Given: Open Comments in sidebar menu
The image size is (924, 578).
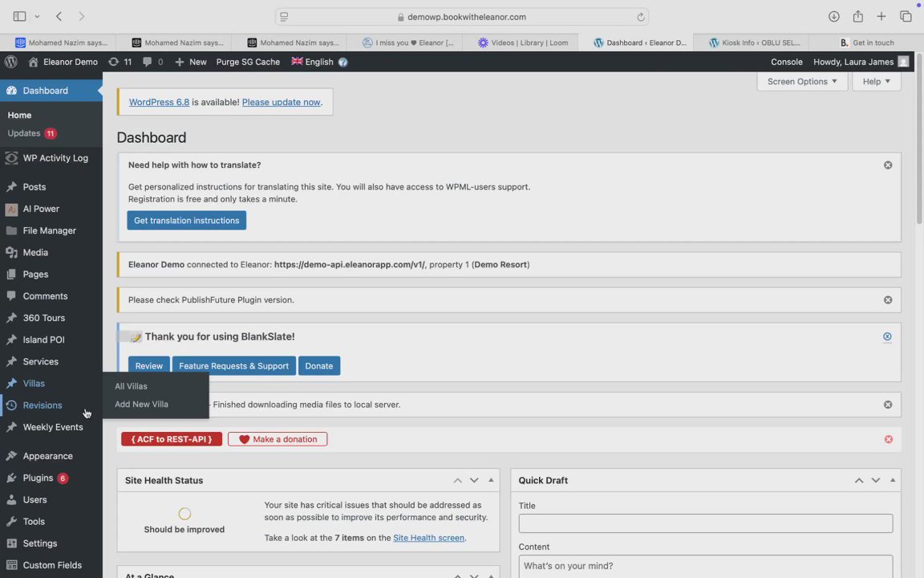Looking at the screenshot, I should point(51,296).
